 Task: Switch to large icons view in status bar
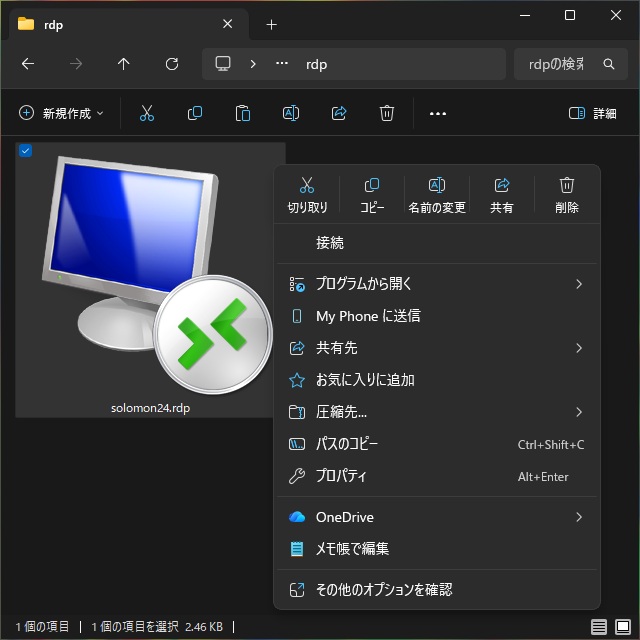pyautogui.click(x=624, y=627)
